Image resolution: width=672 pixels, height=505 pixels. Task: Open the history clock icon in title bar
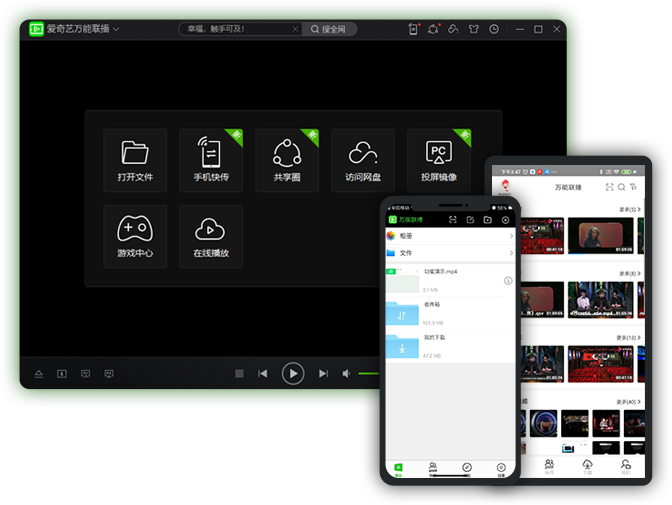[494, 29]
